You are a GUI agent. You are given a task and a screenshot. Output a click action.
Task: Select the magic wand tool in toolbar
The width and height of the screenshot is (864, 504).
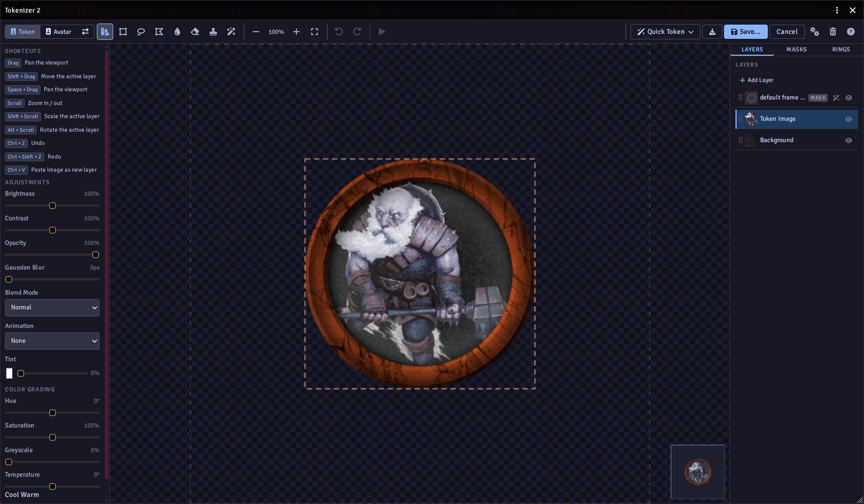[231, 32]
